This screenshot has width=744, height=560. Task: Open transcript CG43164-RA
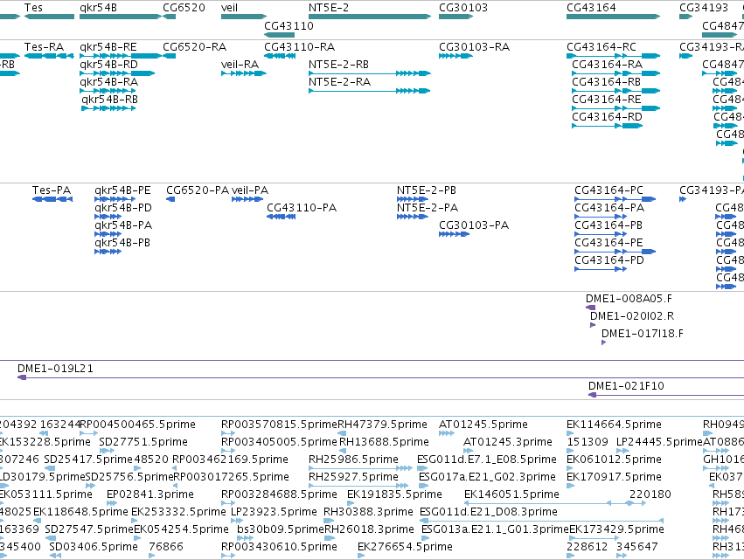615,73
